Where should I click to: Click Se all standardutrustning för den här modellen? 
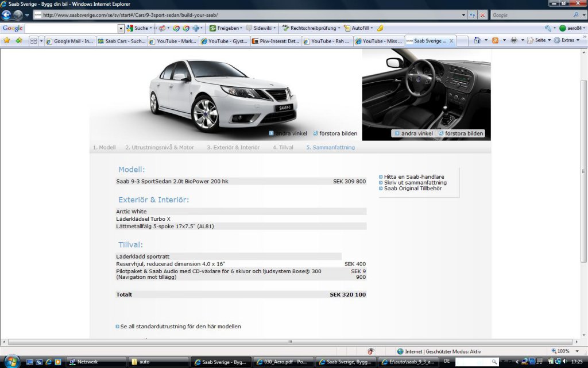180,327
